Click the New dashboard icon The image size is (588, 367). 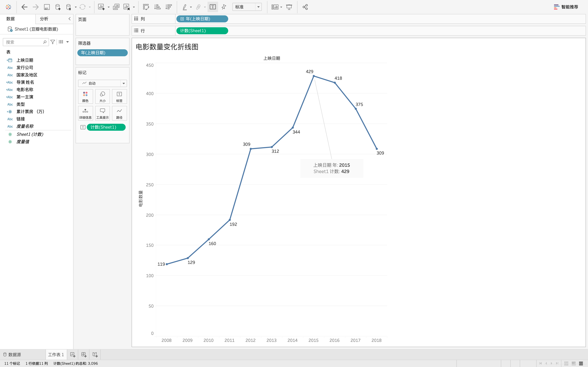[x=84, y=355]
